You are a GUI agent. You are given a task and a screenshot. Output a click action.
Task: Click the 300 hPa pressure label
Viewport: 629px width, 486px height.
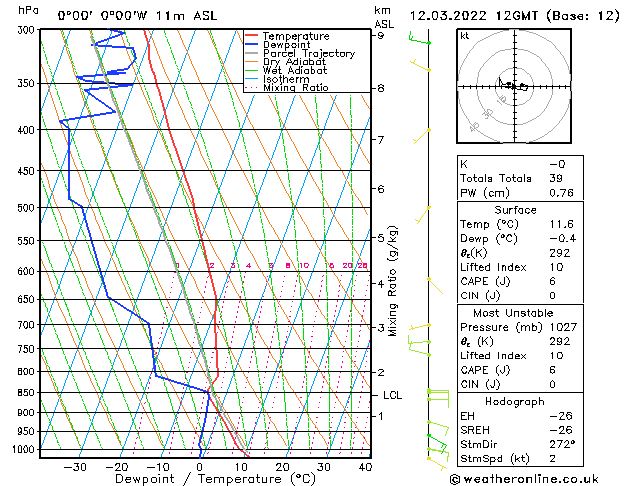coord(28,30)
